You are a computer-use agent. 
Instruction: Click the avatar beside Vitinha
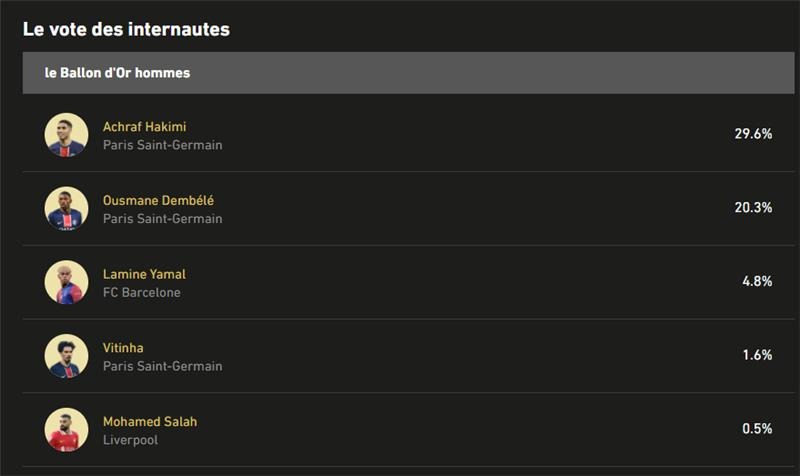pyautogui.click(x=66, y=356)
